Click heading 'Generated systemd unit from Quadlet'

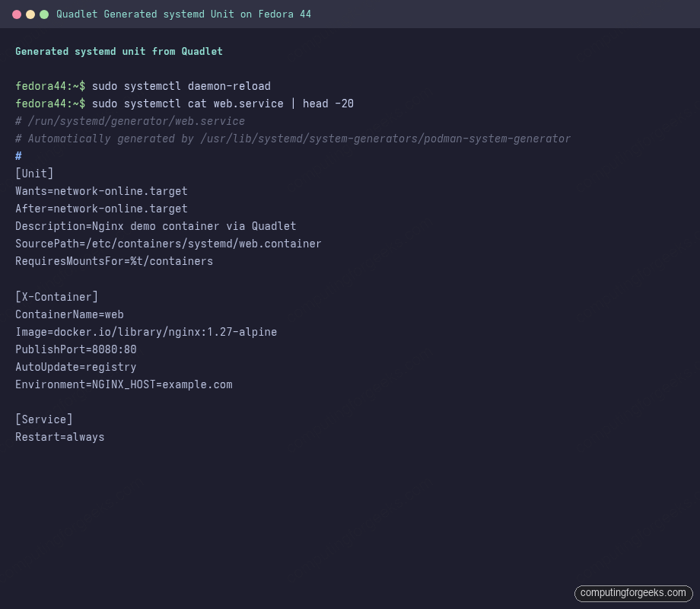[x=119, y=51]
